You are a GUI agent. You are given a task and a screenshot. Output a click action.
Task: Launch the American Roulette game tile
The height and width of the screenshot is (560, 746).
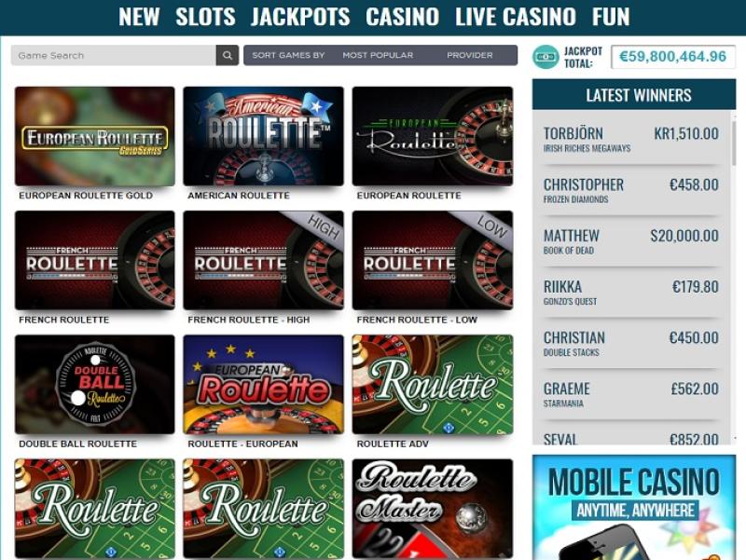(x=263, y=136)
